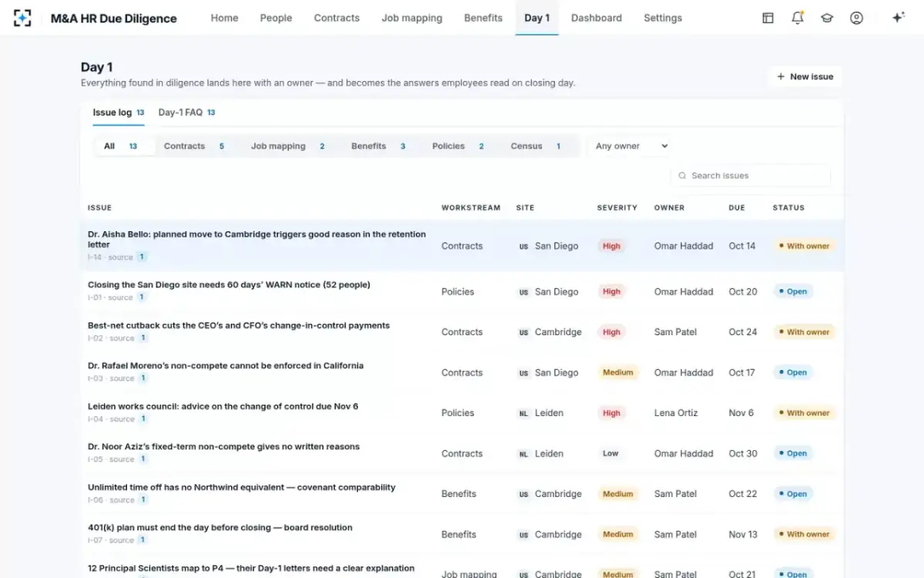Open the sparkle AI assistant icon
924x578 pixels.
898,18
